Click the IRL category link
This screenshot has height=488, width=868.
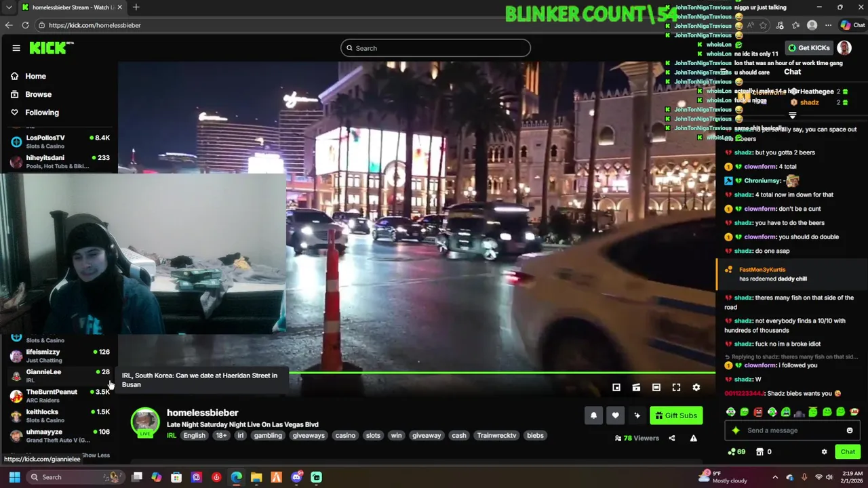pyautogui.click(x=172, y=436)
